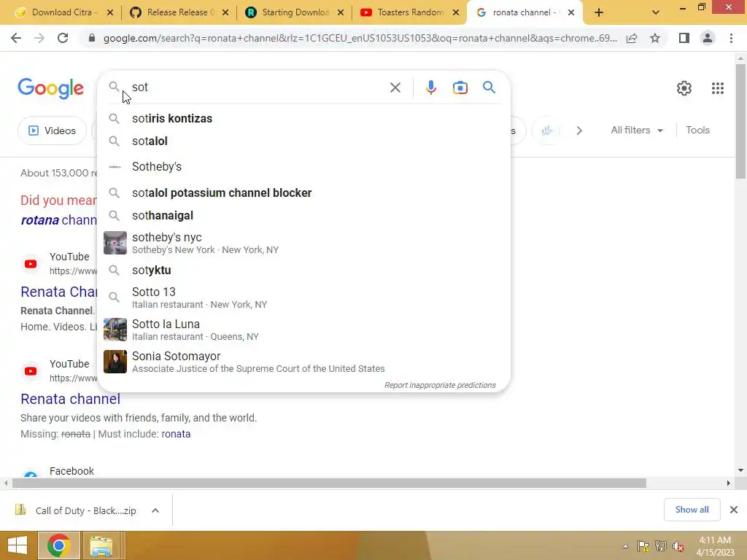Open a new browser tab
This screenshot has height=560, width=747.
coord(599,13)
